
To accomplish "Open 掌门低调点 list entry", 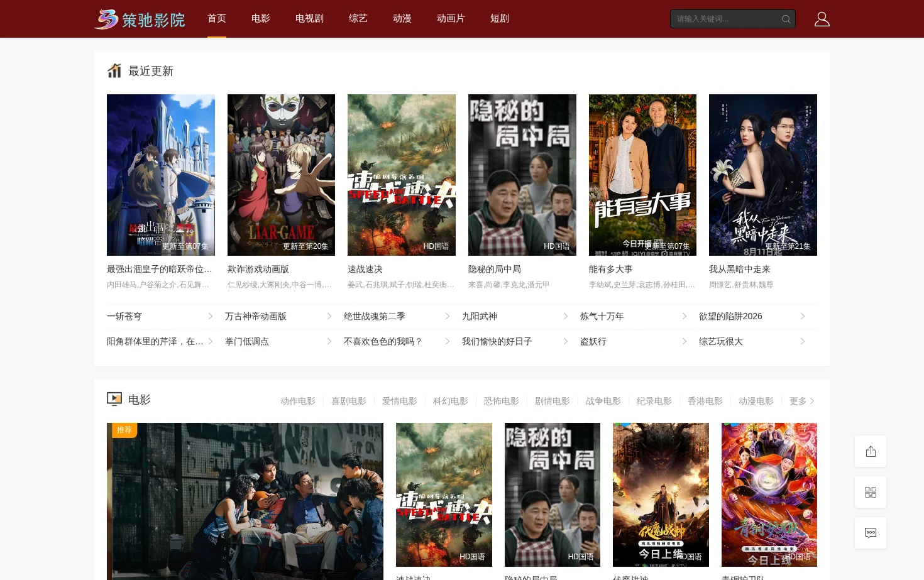I will point(278,342).
